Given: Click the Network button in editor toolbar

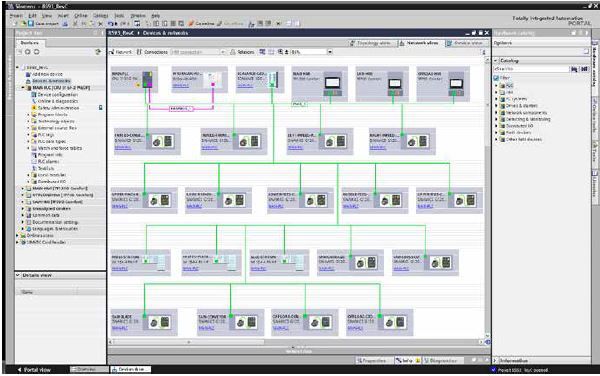Looking at the screenshot, I should 121,52.
